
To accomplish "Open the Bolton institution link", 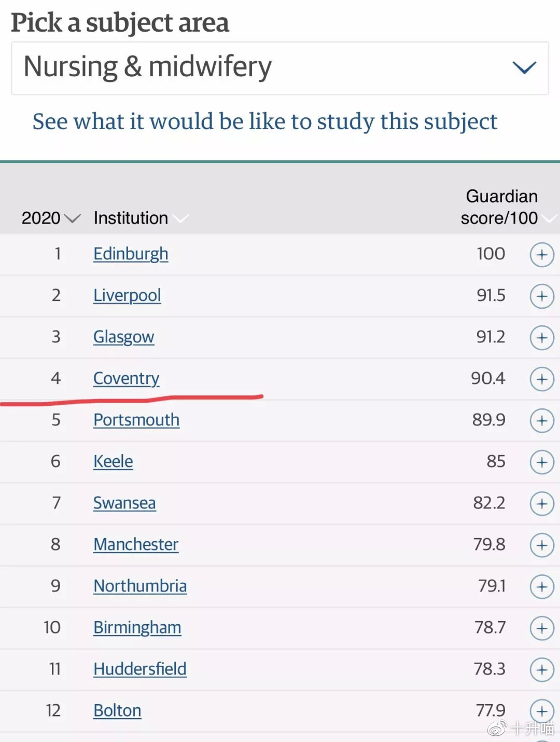I will [x=117, y=710].
